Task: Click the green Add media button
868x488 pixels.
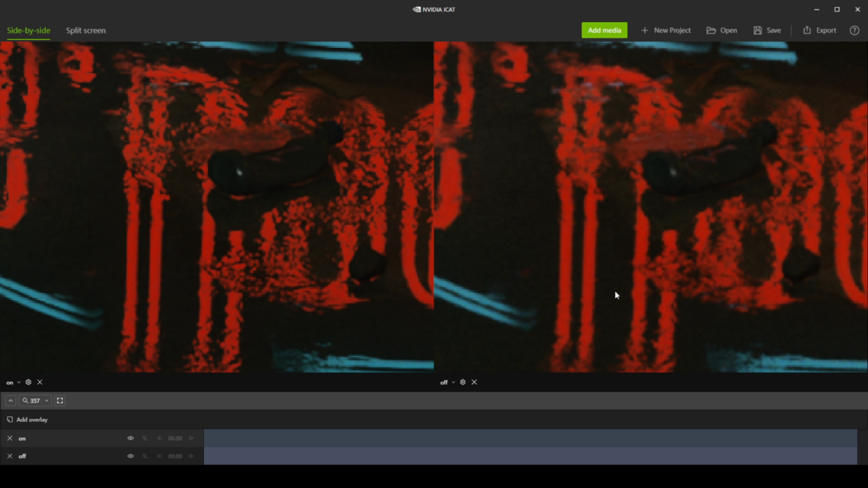Action: [604, 30]
